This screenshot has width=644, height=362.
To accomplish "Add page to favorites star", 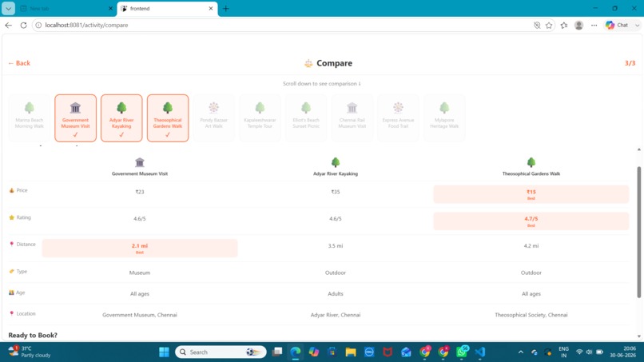I will 549,25.
